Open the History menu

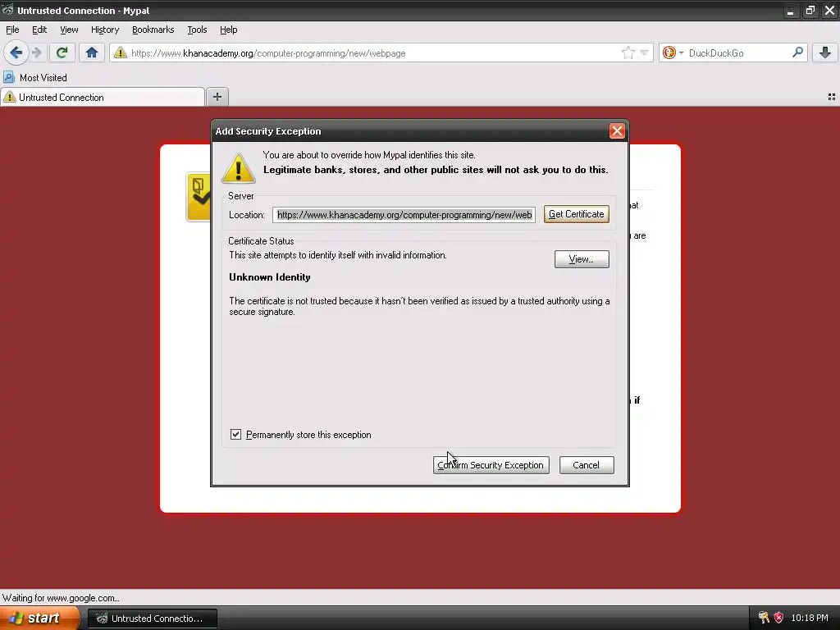(x=105, y=30)
